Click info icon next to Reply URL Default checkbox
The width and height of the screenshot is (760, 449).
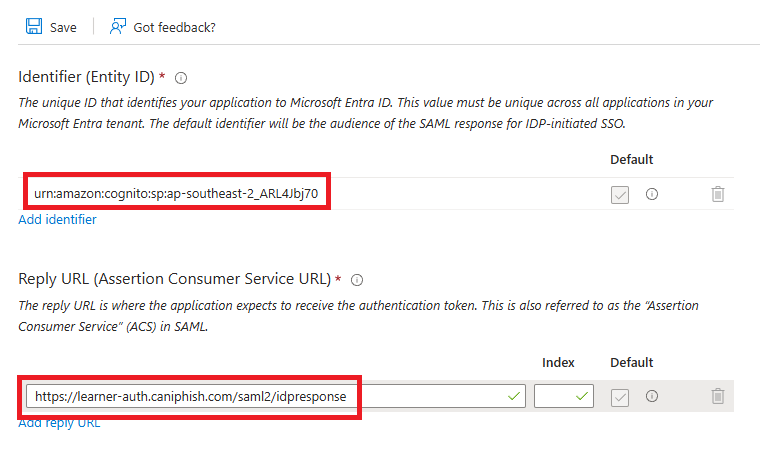(652, 396)
